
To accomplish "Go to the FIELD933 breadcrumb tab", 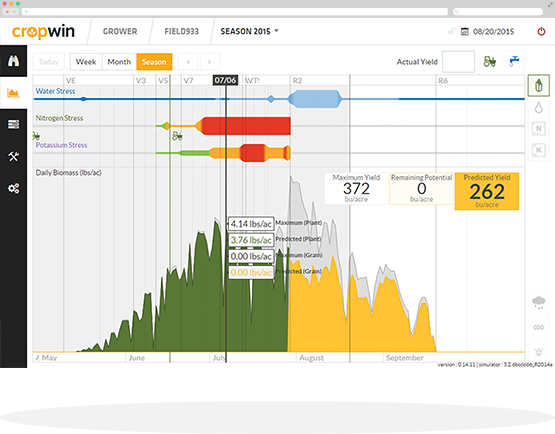I will coord(182,32).
